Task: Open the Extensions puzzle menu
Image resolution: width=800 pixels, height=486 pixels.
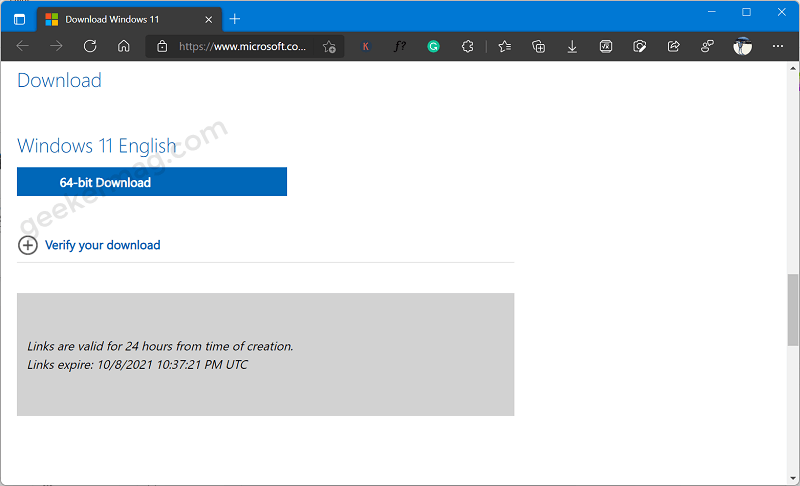Action: (x=467, y=46)
